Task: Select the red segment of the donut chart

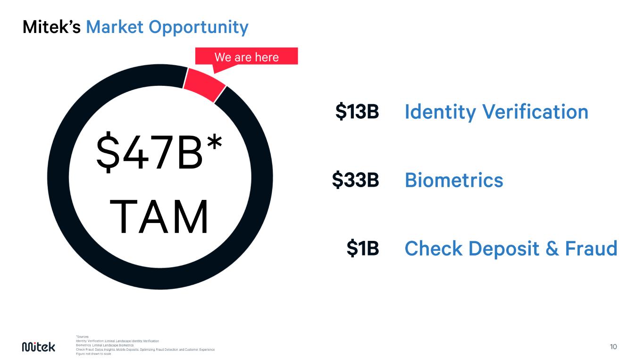Action: (x=203, y=84)
